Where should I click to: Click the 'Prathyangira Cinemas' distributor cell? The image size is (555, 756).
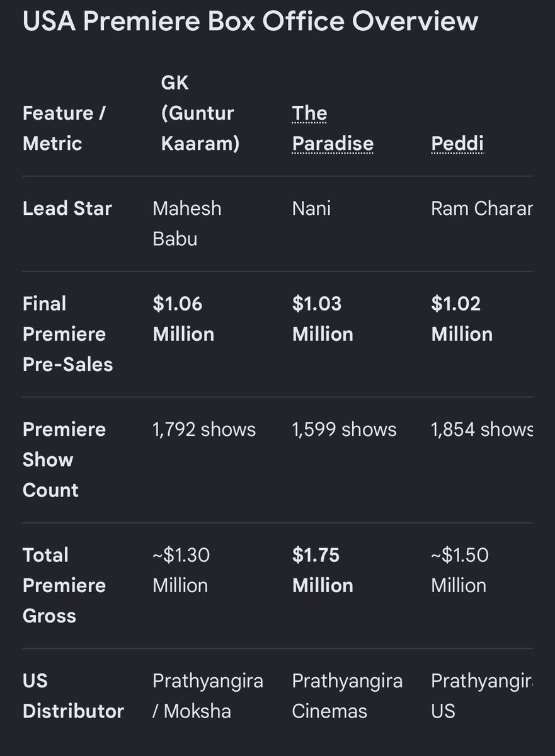pyautogui.click(x=347, y=696)
